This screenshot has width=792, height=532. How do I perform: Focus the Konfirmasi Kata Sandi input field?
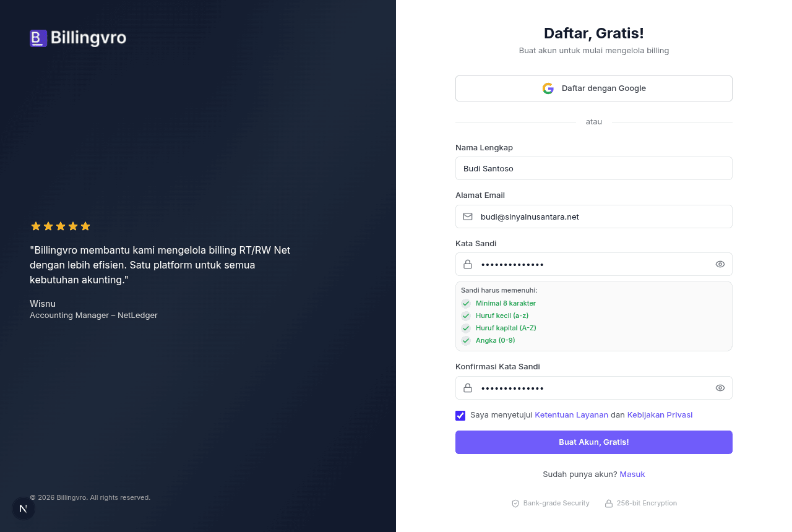point(594,388)
